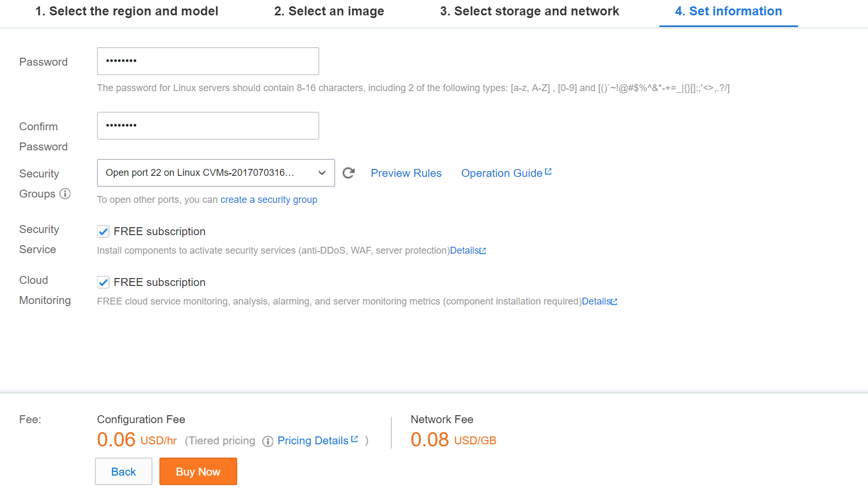Select the 0.06 USD/hr configuration fee text
Image resolution: width=868 pixels, height=492 pixels.
137,440
